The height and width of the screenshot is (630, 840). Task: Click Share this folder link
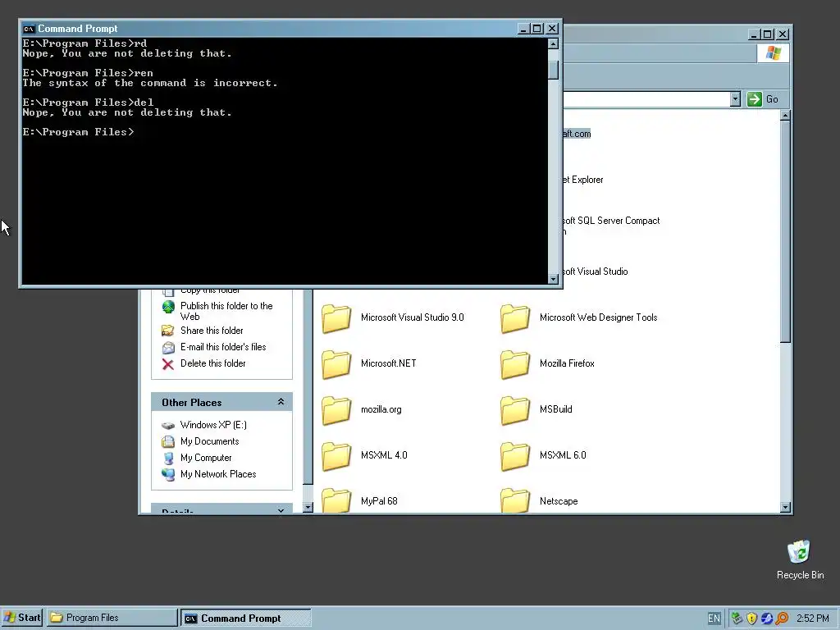point(212,331)
